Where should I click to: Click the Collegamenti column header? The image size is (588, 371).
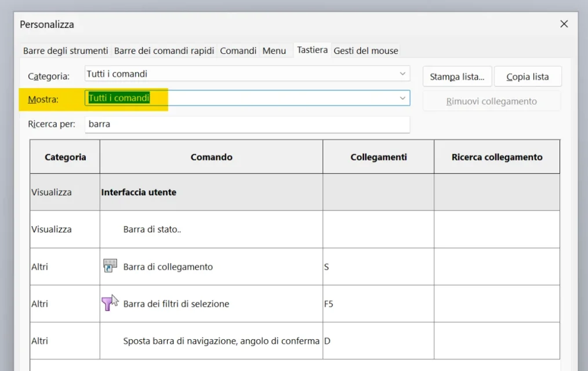click(x=378, y=157)
